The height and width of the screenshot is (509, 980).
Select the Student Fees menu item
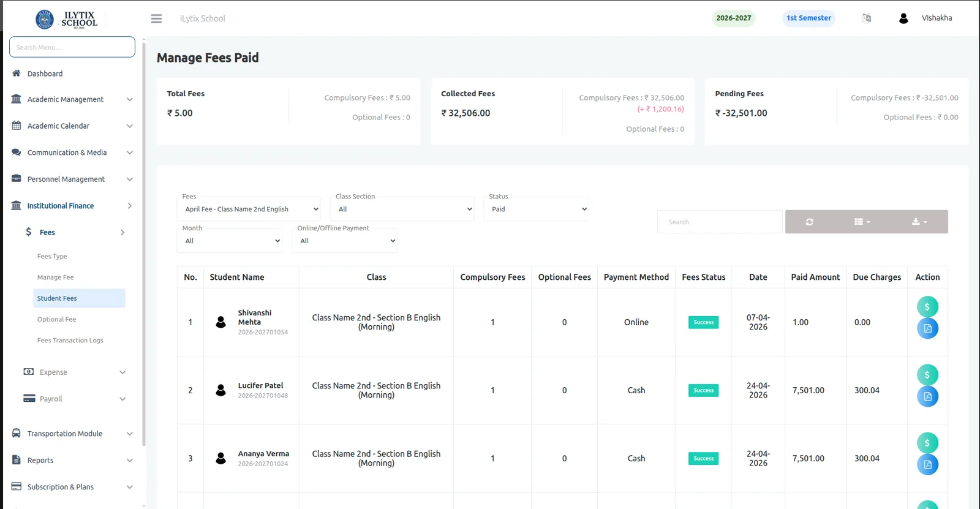[80, 298]
